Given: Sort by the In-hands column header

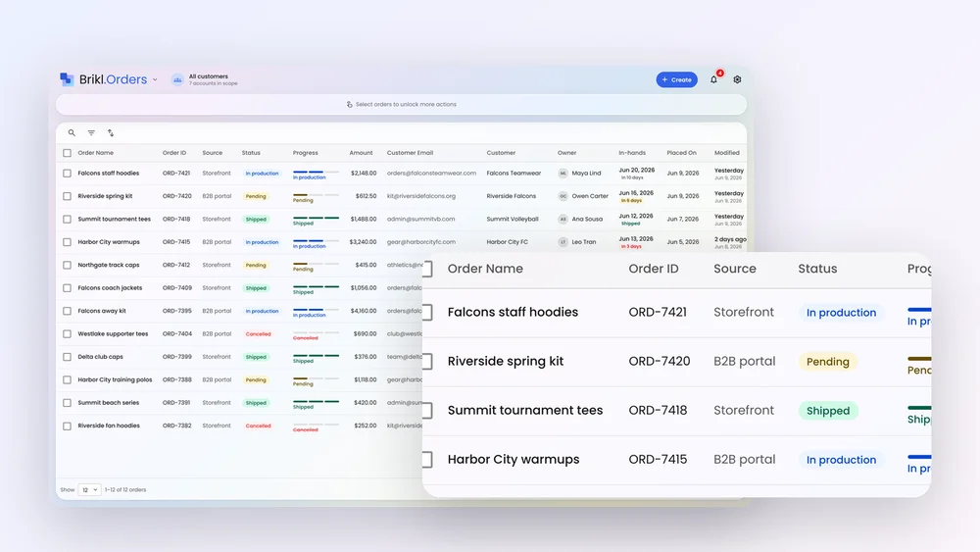Looking at the screenshot, I should point(632,153).
